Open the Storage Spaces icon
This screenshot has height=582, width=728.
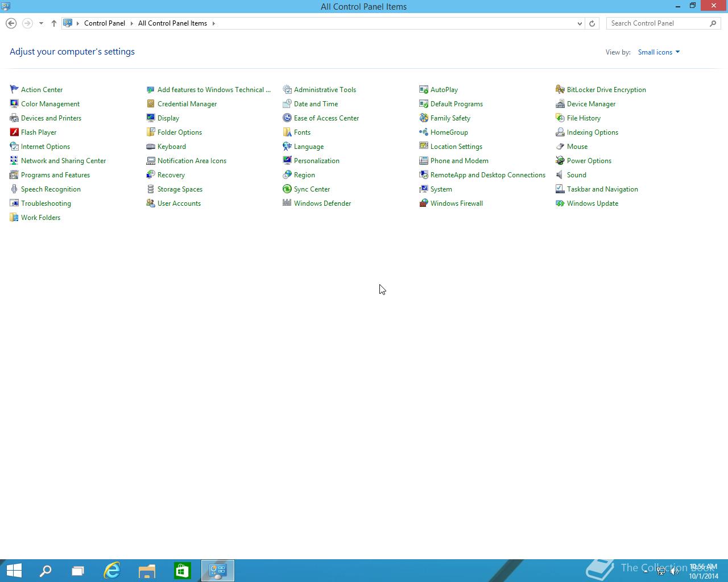pos(151,189)
